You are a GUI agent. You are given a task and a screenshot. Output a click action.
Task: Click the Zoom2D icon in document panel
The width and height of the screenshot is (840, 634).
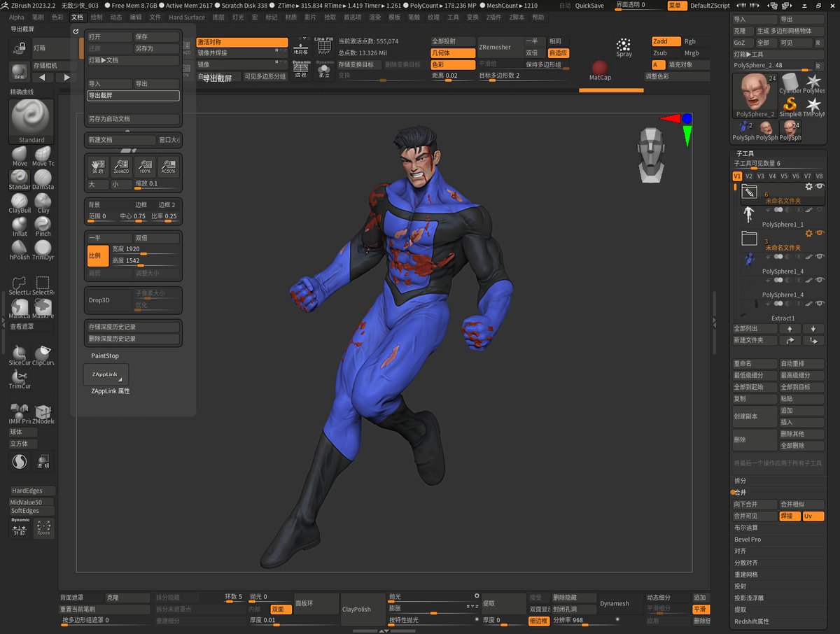121,167
